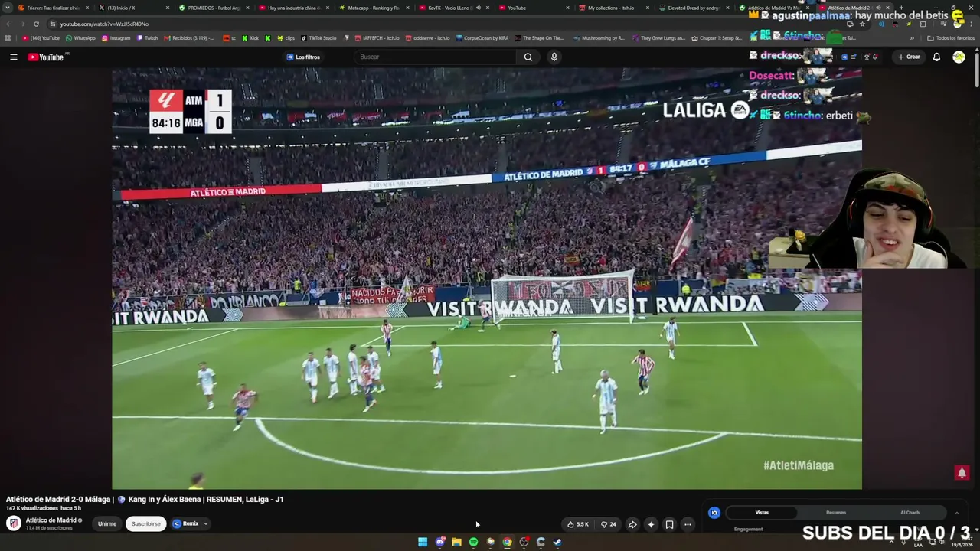The width and height of the screenshot is (980, 551).
Task: Expand the Remix dropdown arrow
Action: click(205, 524)
